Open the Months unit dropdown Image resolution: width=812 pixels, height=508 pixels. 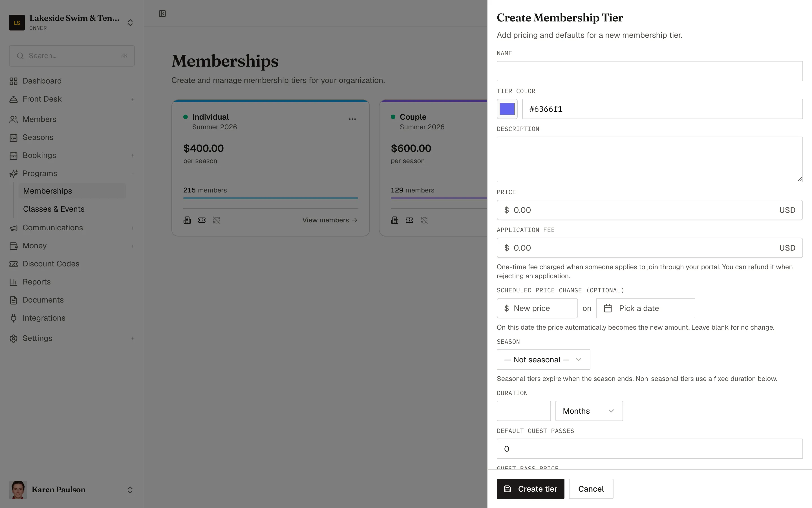[x=589, y=411]
